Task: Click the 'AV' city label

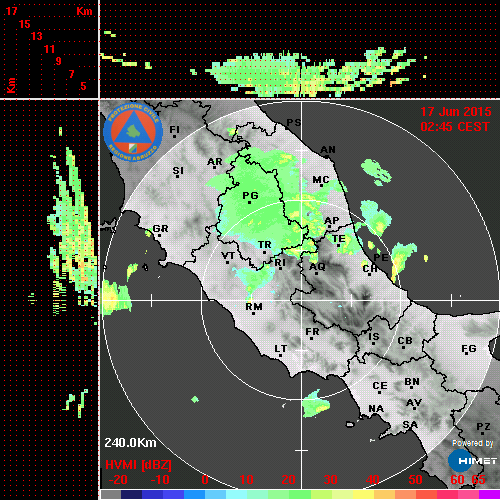Action: pos(414,403)
